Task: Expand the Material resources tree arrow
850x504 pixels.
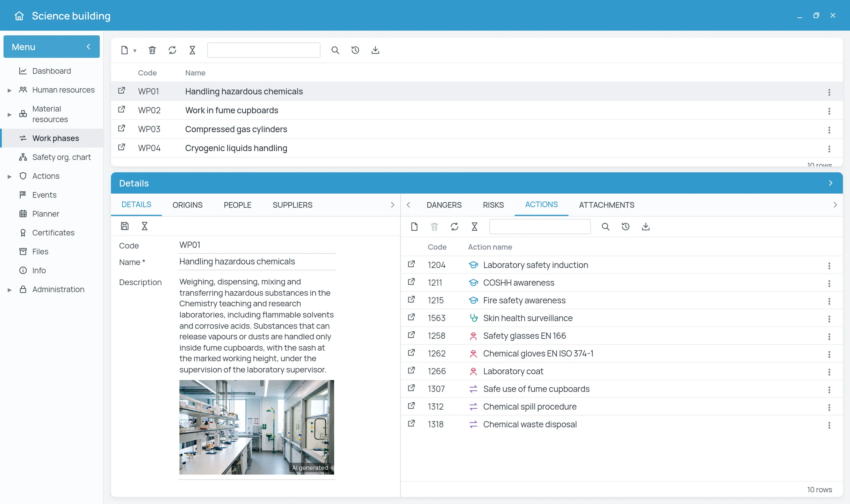Action: coord(9,115)
